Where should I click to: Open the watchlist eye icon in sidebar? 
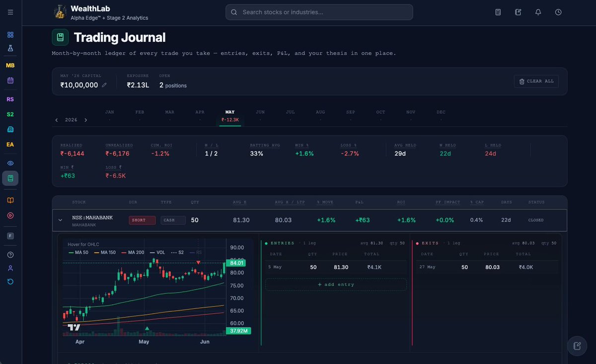pyautogui.click(x=10, y=163)
